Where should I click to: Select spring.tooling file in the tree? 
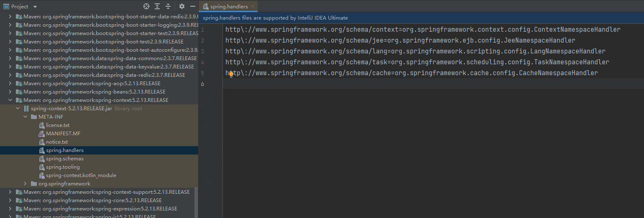point(63,167)
